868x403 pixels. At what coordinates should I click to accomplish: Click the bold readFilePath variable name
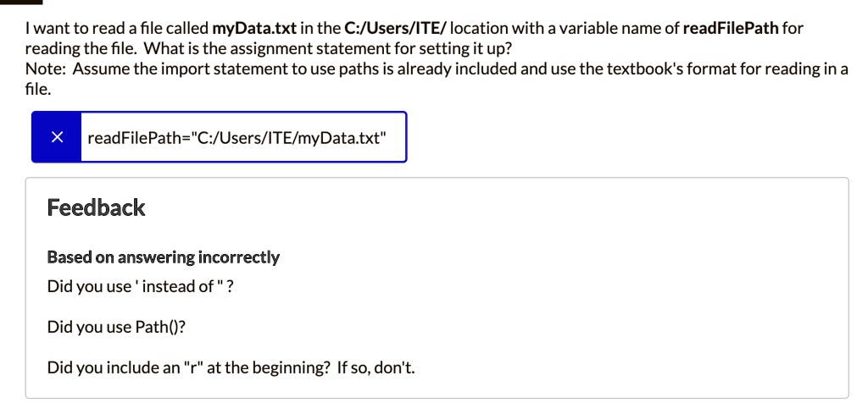pos(731,28)
